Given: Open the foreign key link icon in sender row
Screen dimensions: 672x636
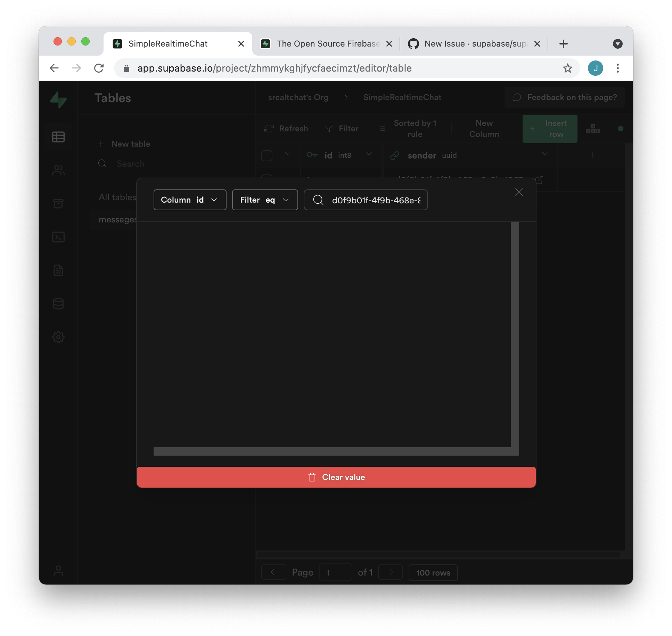Looking at the screenshot, I should pyautogui.click(x=539, y=180).
